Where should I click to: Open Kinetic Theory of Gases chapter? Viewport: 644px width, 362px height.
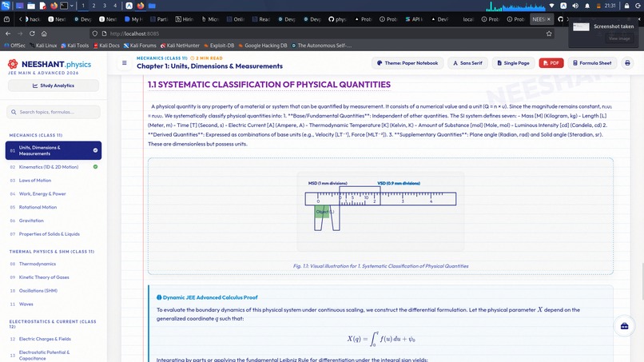[x=54, y=277]
